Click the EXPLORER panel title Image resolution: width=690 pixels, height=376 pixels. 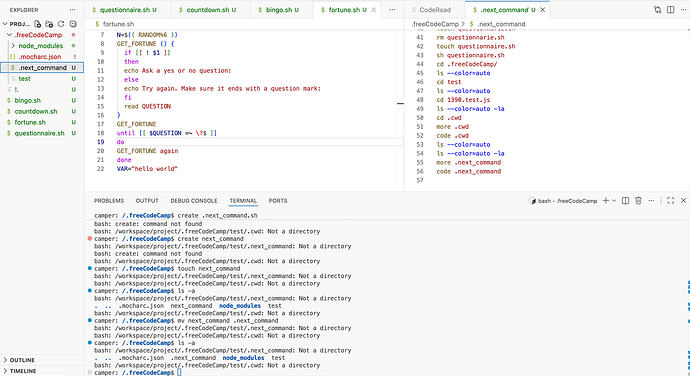24,10
